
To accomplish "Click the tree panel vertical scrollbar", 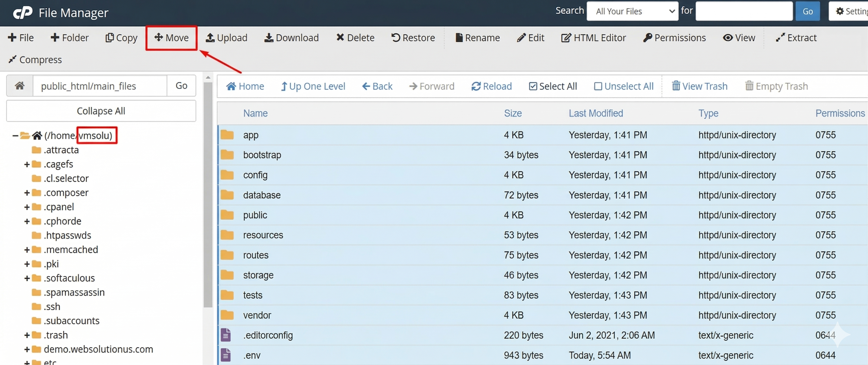I will coord(208,195).
